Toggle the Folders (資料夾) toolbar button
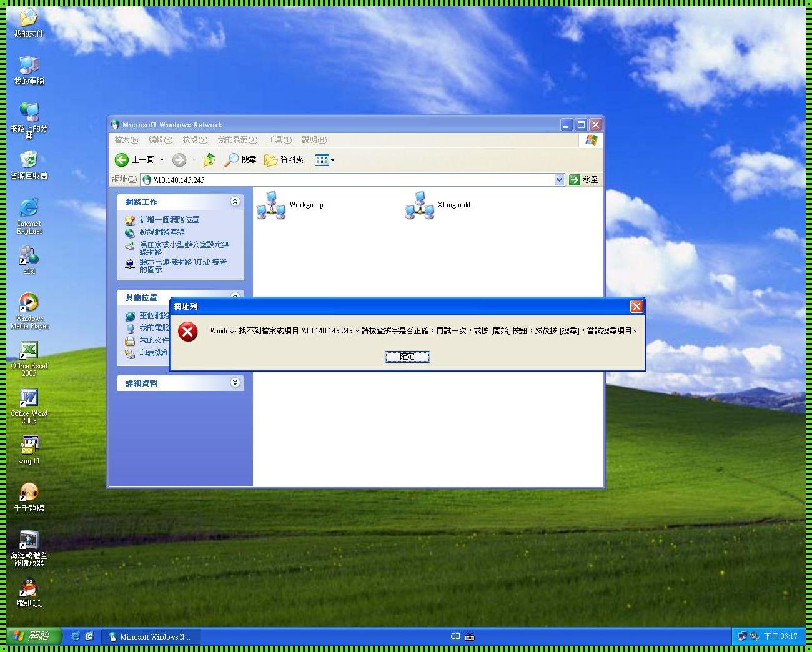 [284, 160]
